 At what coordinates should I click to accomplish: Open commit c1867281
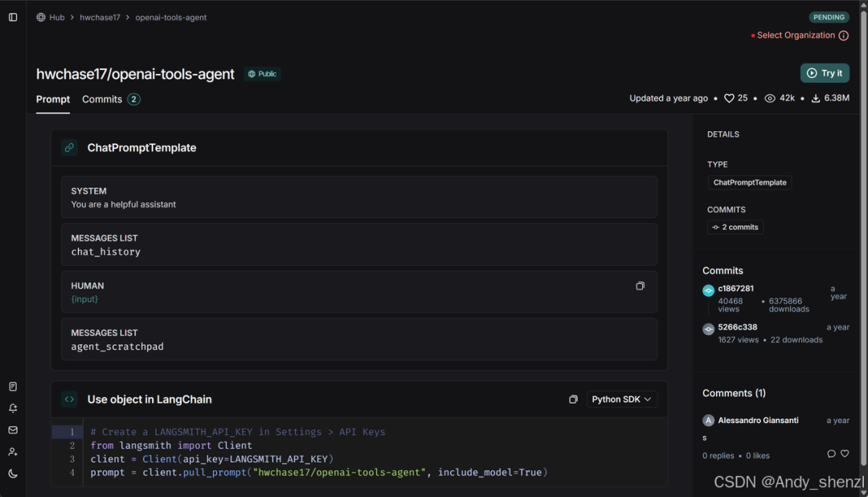click(735, 289)
